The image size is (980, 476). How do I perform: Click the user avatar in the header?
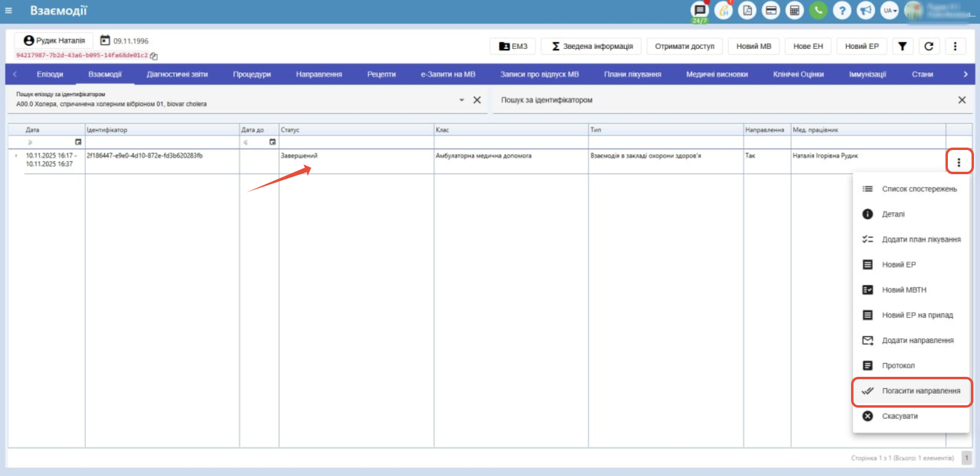[x=913, y=10]
